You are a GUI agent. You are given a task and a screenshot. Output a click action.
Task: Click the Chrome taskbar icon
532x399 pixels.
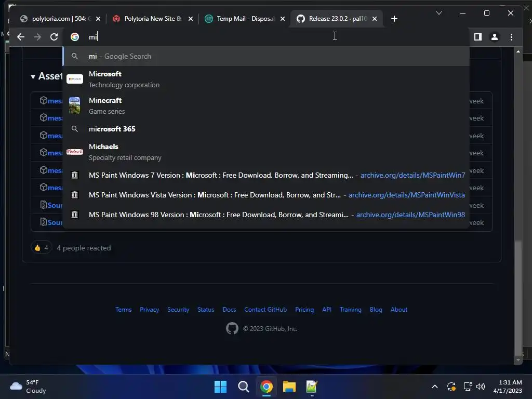coord(267,387)
